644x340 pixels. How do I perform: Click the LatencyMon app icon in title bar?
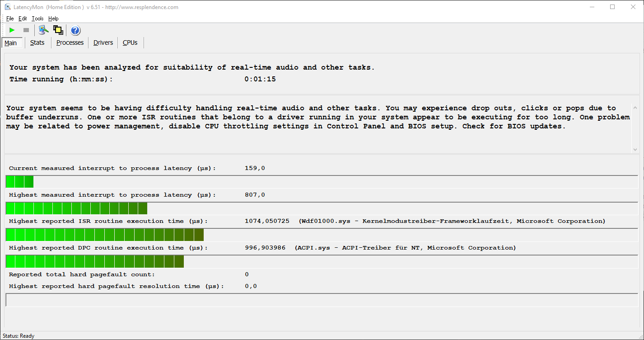pyautogui.click(x=7, y=7)
